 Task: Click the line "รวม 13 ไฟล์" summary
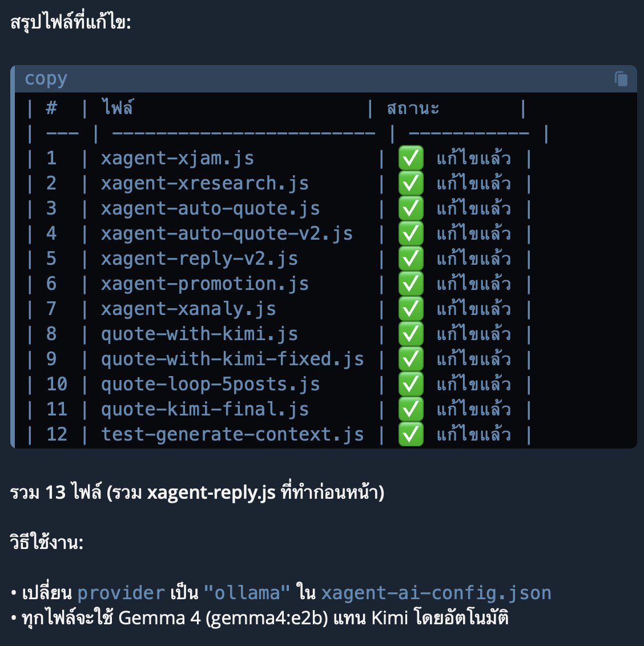(x=197, y=492)
